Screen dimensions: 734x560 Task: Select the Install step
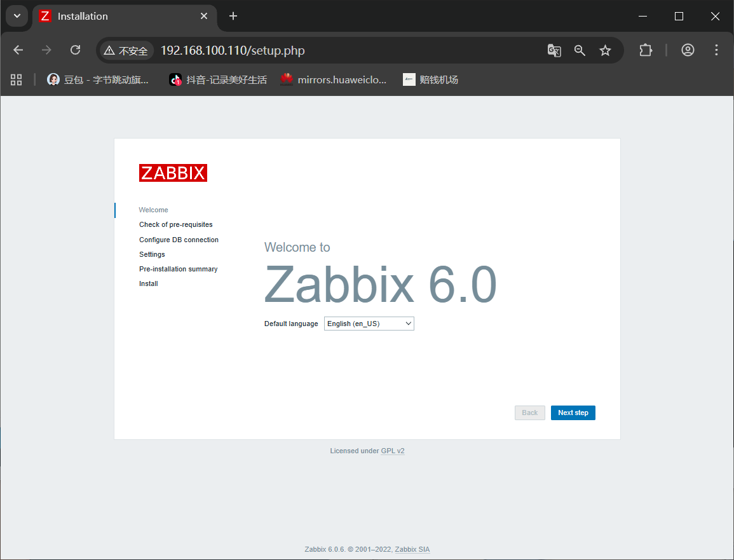(x=149, y=283)
